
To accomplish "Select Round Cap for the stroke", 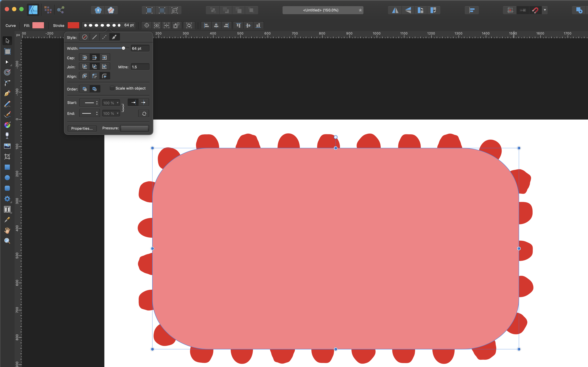I will click(85, 58).
